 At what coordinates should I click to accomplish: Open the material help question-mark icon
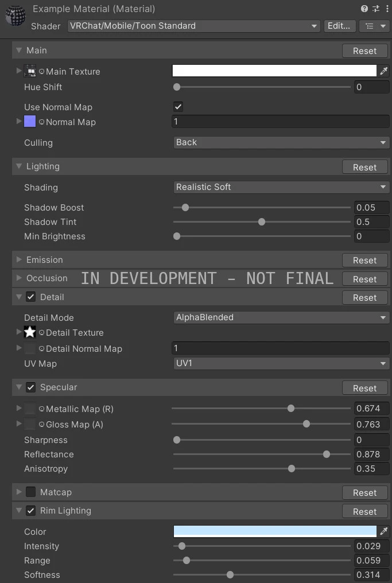pos(364,9)
